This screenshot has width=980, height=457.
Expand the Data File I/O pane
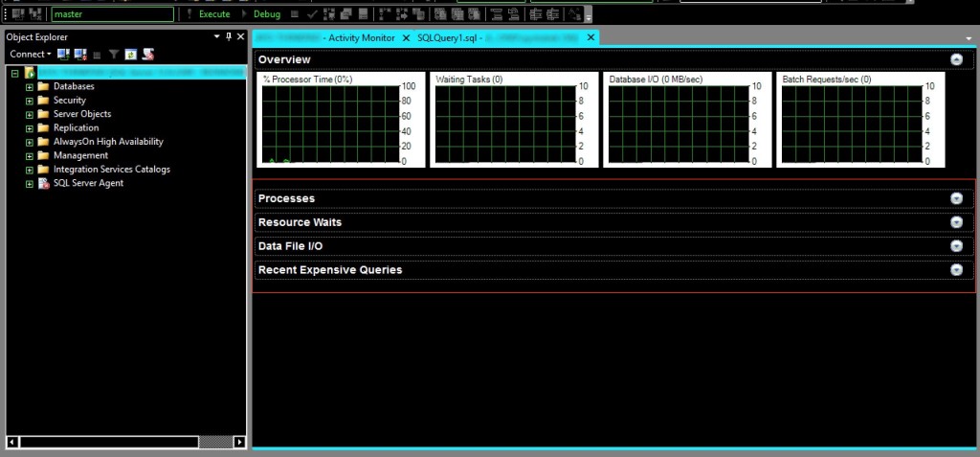click(x=956, y=246)
